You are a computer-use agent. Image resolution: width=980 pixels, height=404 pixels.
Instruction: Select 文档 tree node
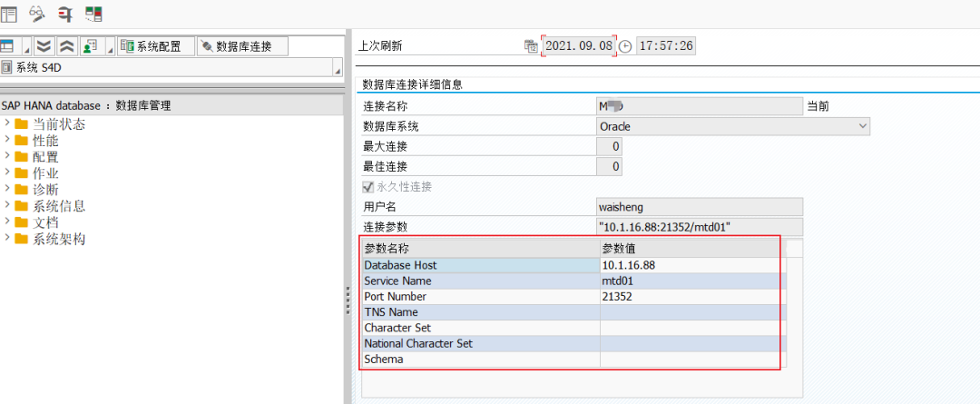coord(45,222)
